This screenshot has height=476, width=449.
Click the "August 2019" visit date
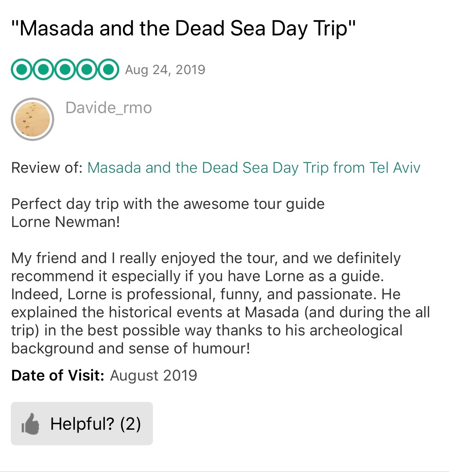point(154,376)
